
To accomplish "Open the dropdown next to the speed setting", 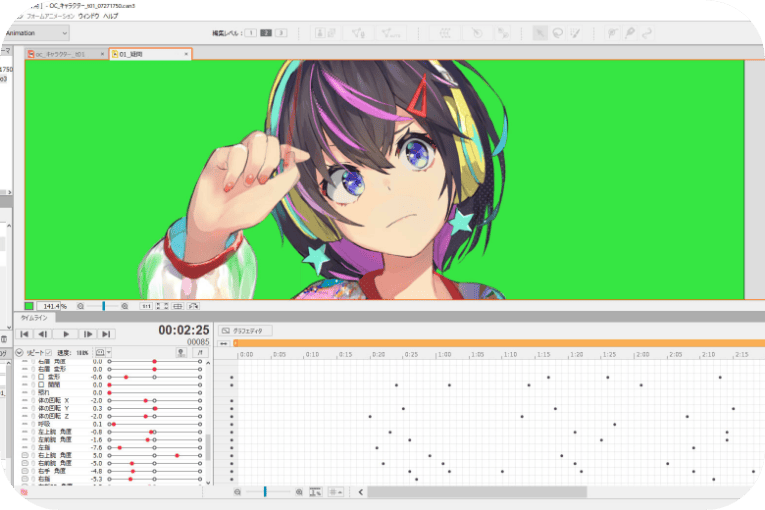I will pyautogui.click(x=110, y=353).
